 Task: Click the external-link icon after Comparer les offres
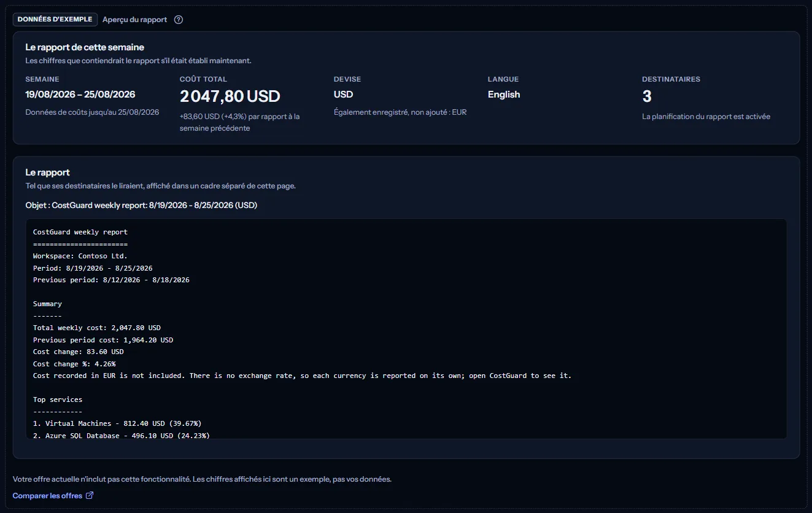tap(90, 495)
